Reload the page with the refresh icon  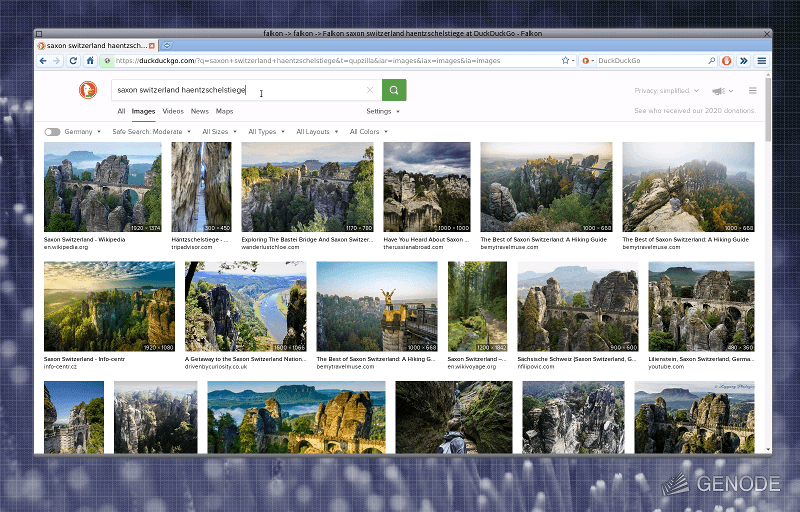coord(73,61)
